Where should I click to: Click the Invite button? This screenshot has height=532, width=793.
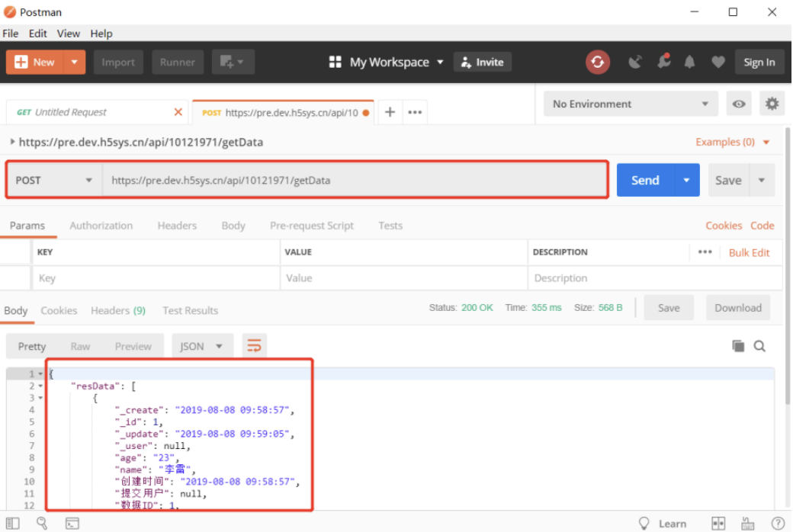coord(483,62)
